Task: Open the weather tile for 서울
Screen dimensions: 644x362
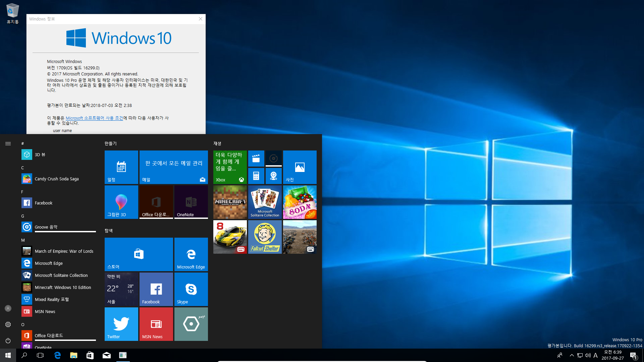Action: click(x=121, y=289)
